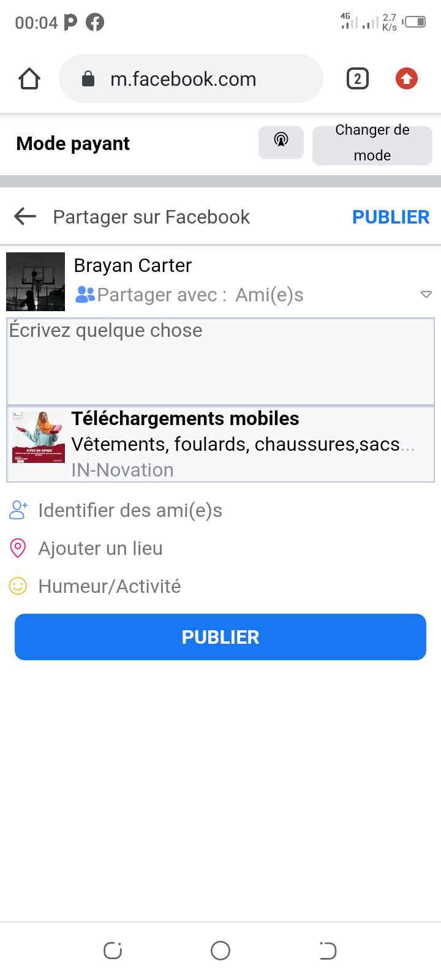Tap the red upload arrow icon

click(407, 79)
